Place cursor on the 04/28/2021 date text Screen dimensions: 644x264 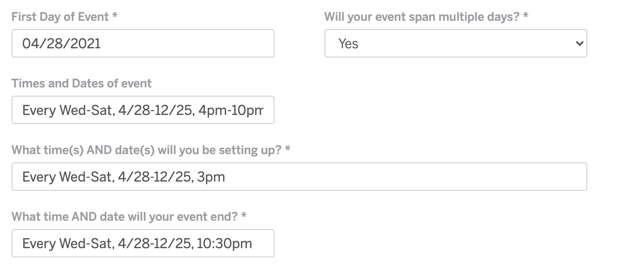61,43
